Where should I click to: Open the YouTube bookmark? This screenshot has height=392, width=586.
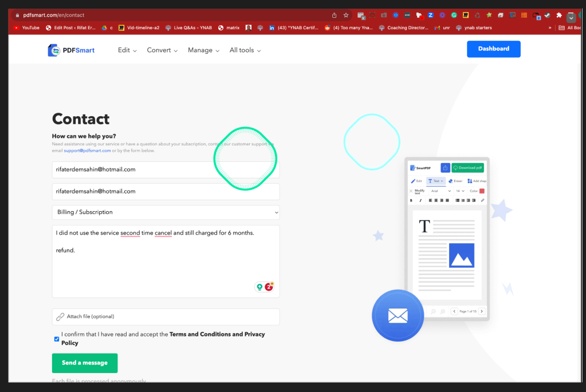coord(26,27)
